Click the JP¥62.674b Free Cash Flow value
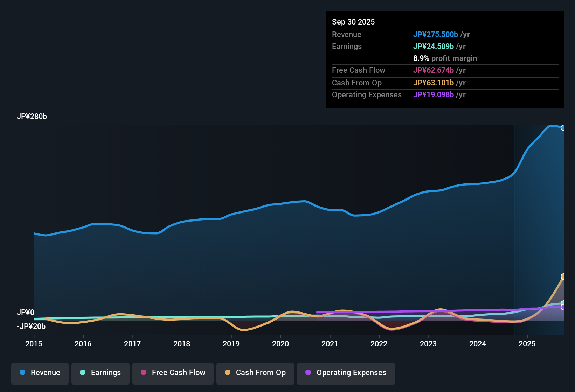This screenshot has height=392, width=575. click(x=433, y=70)
